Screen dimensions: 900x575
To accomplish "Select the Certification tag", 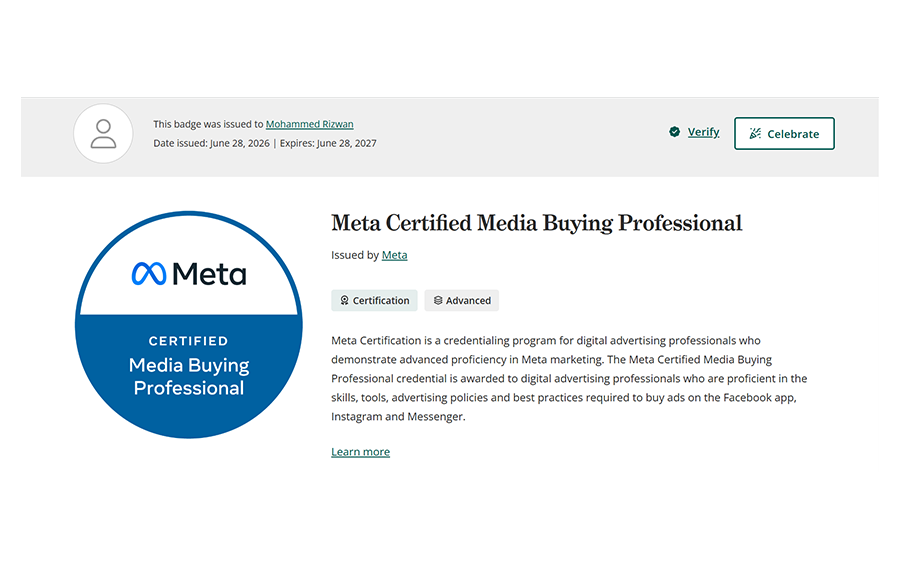I will tap(374, 301).
